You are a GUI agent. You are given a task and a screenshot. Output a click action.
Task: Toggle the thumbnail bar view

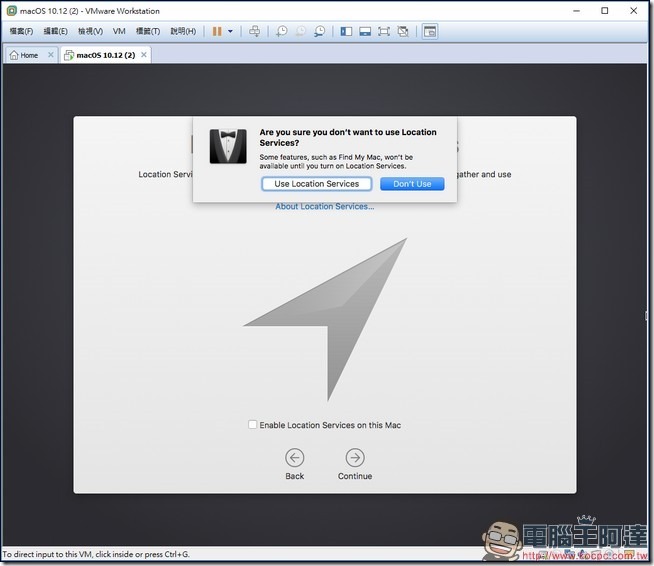click(x=365, y=31)
